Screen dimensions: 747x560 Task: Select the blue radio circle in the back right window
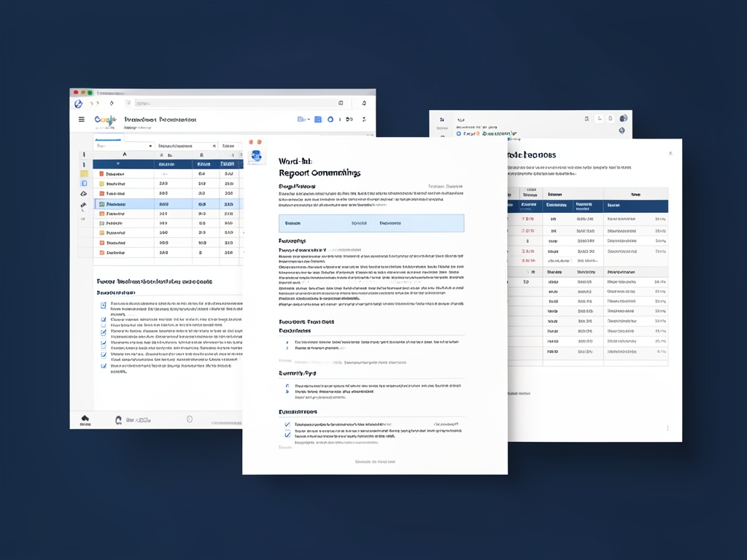click(x=459, y=134)
